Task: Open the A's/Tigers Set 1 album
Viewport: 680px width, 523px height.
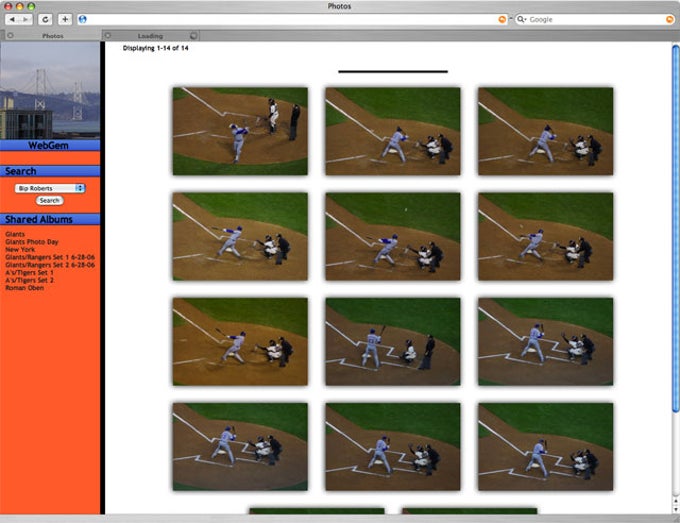Action: pos(29,272)
